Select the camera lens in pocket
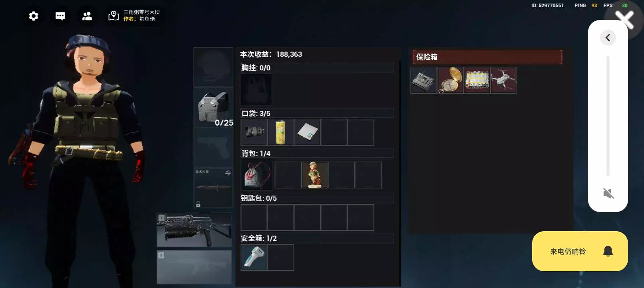The image size is (644, 288). [254, 132]
